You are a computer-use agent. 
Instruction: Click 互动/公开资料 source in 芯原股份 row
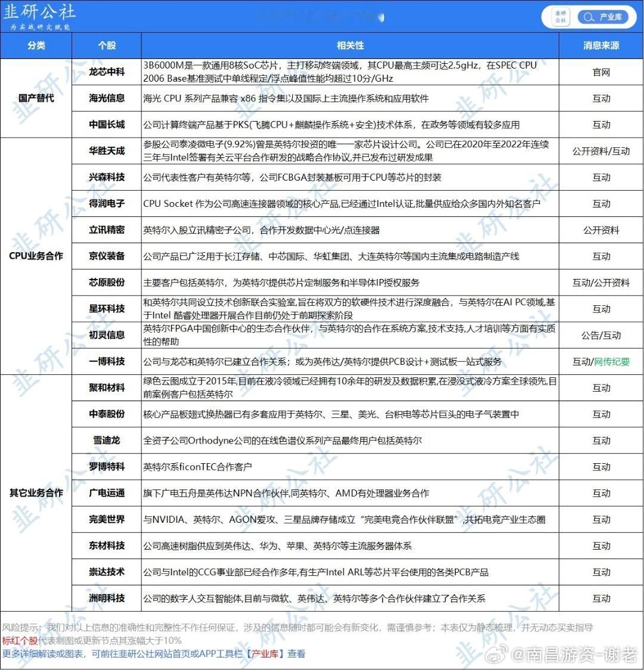pos(601,283)
